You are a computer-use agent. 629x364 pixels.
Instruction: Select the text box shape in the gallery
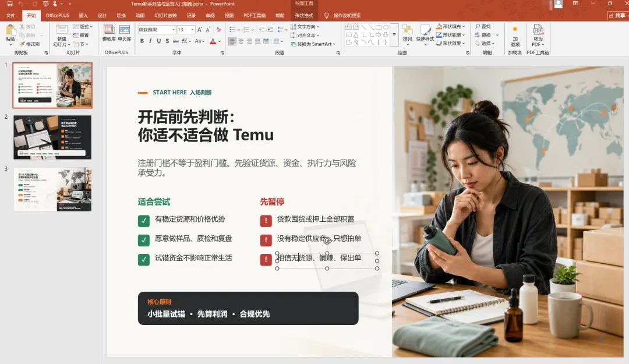[x=348, y=27]
